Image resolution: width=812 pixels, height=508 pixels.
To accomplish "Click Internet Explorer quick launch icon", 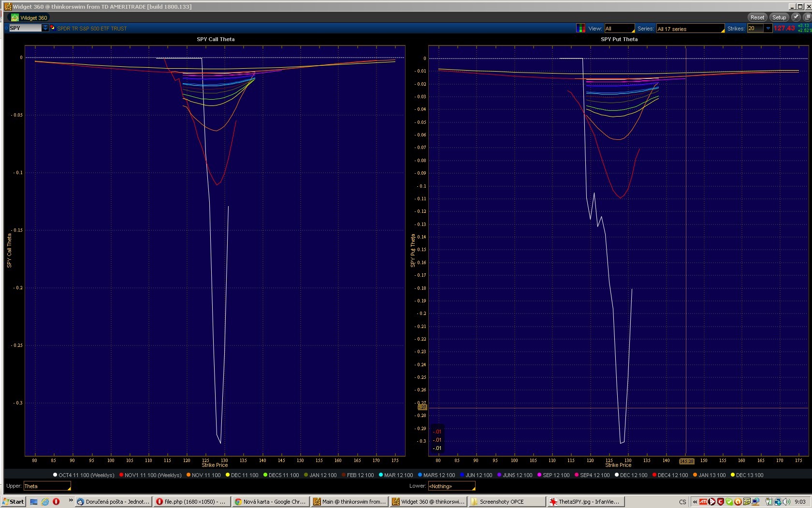I will (45, 502).
